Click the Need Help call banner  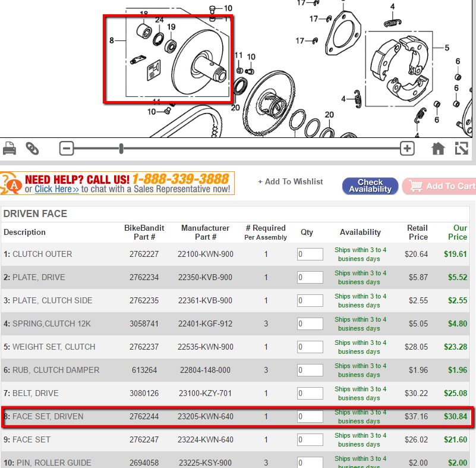pyautogui.click(x=117, y=183)
